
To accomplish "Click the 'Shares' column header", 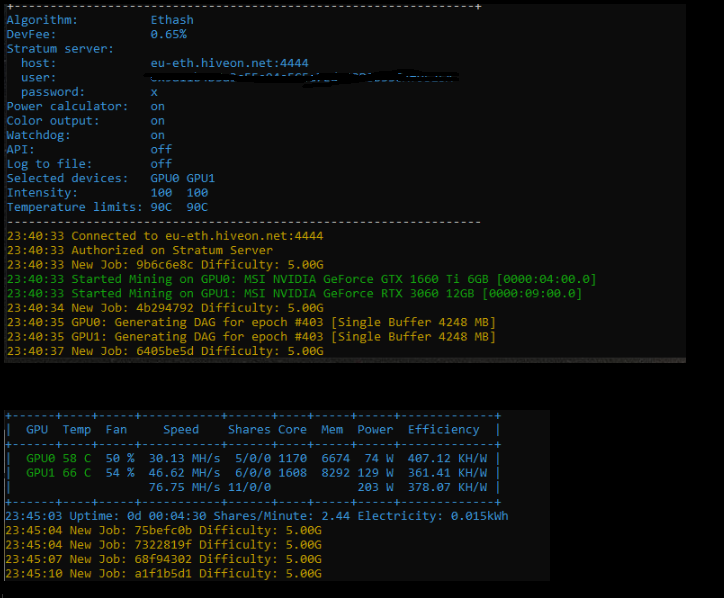I will click(x=249, y=430).
